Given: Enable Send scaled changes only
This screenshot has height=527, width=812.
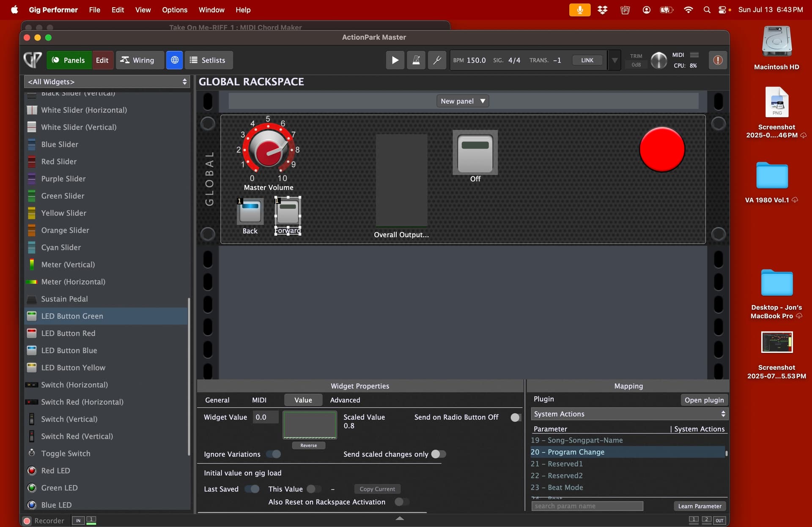Looking at the screenshot, I should [438, 454].
